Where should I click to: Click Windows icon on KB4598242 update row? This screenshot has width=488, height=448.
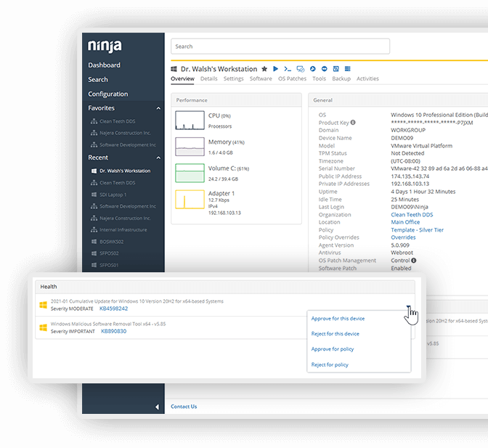pos(44,305)
